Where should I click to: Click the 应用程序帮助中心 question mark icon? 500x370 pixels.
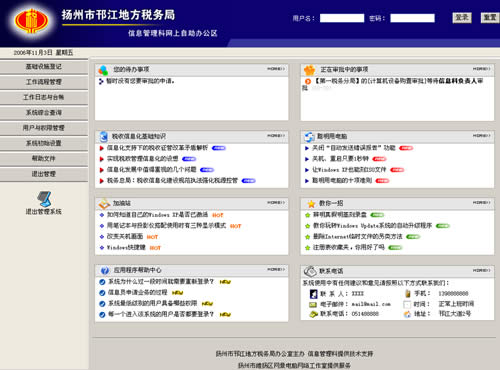click(105, 270)
